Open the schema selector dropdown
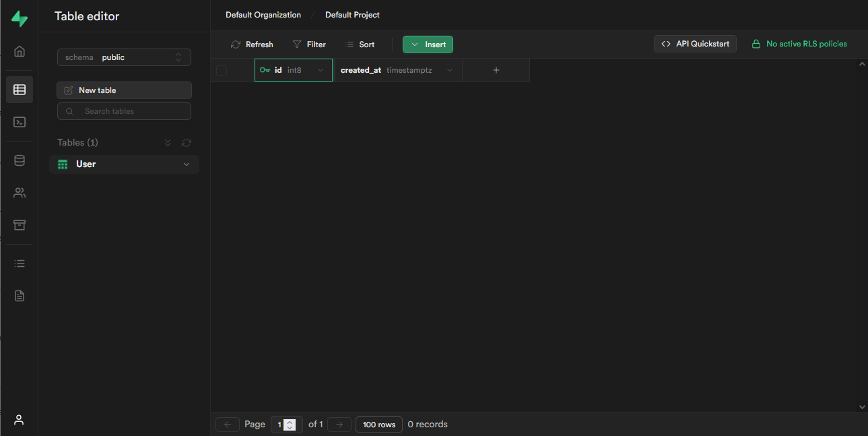 (124, 57)
